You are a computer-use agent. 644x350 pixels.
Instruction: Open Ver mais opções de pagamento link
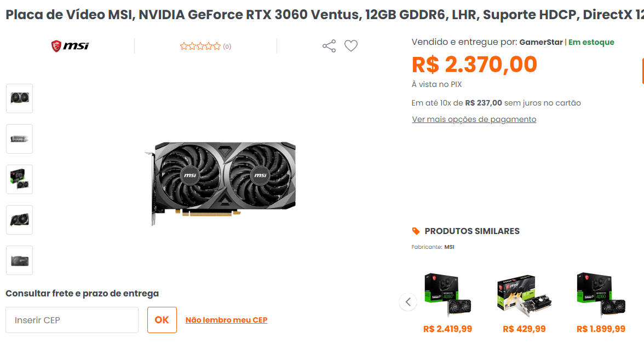(474, 119)
